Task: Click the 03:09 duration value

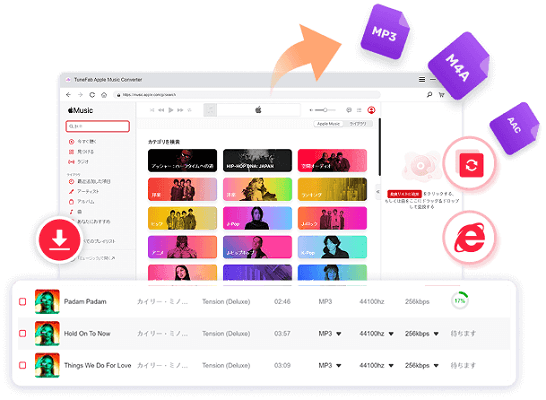Action: click(x=282, y=365)
